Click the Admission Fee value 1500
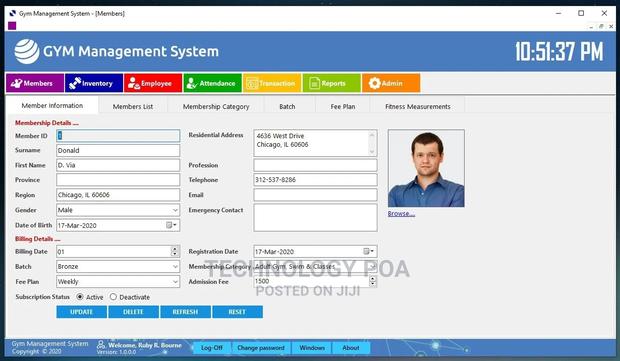 (x=262, y=281)
